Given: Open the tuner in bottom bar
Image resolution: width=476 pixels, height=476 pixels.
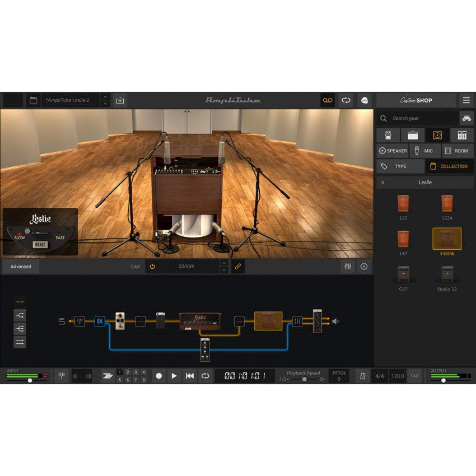Looking at the screenshot, I should coord(62,376).
